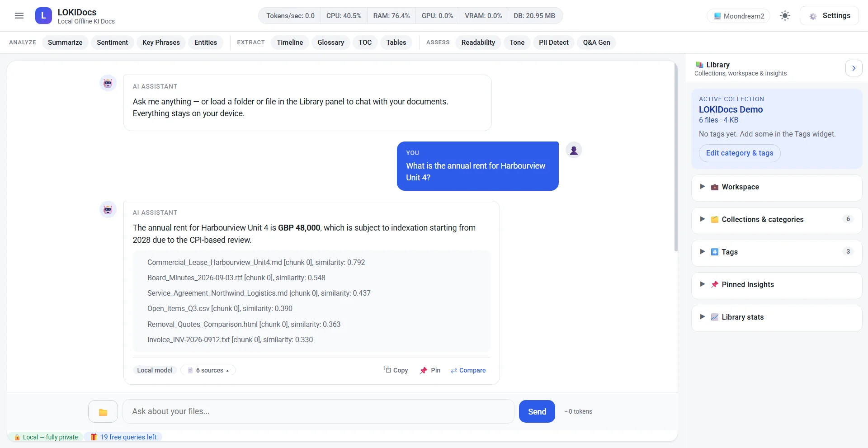
Task: Click the Library stats chart icon
Action: coord(715,317)
